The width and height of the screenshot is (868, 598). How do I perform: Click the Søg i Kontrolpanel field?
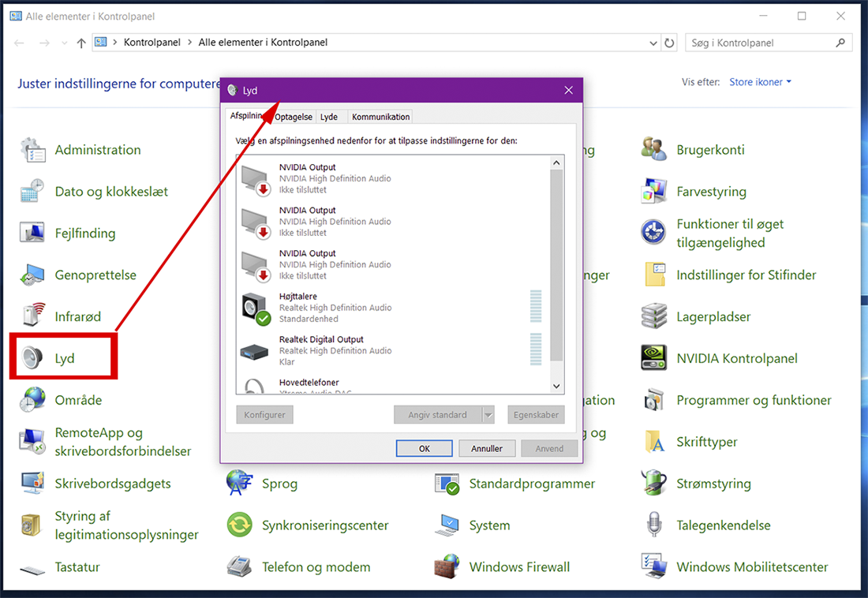(769, 43)
